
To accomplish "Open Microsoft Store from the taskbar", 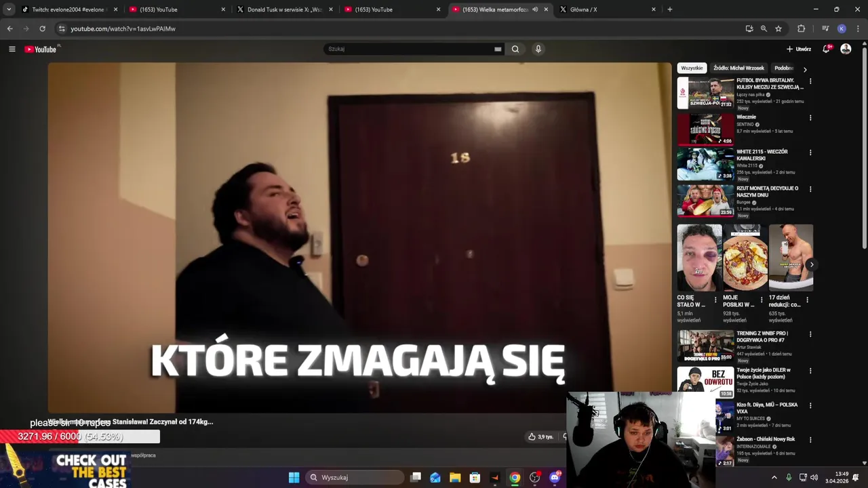I will point(475,477).
